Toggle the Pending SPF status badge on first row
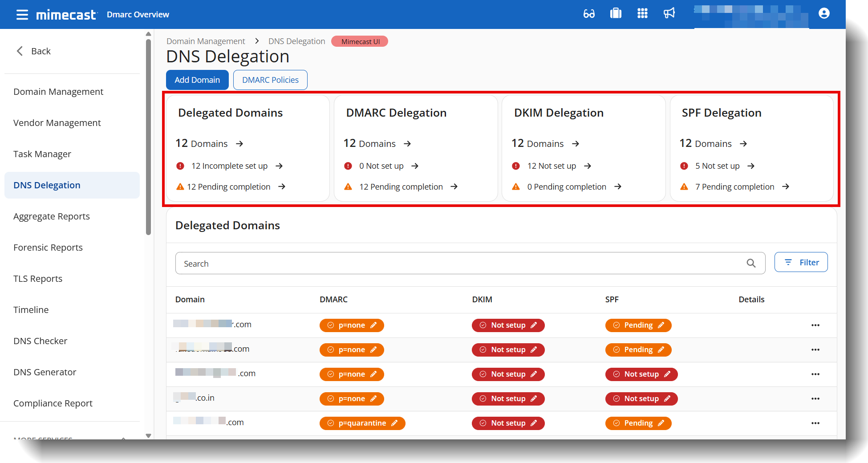The height and width of the screenshot is (463, 868). (x=638, y=325)
